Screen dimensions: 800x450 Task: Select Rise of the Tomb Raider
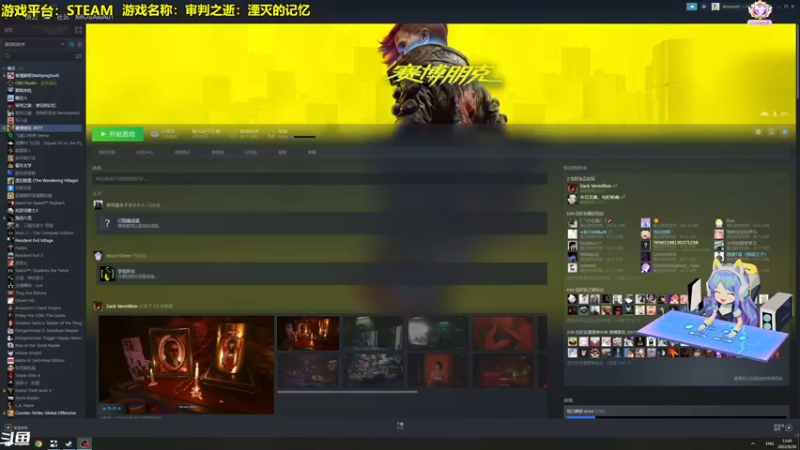37,345
